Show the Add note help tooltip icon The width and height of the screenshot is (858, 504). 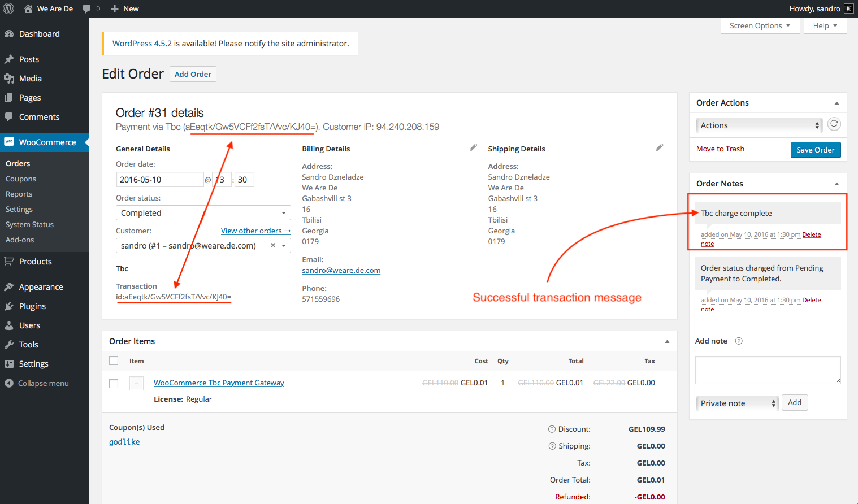pyautogui.click(x=739, y=341)
